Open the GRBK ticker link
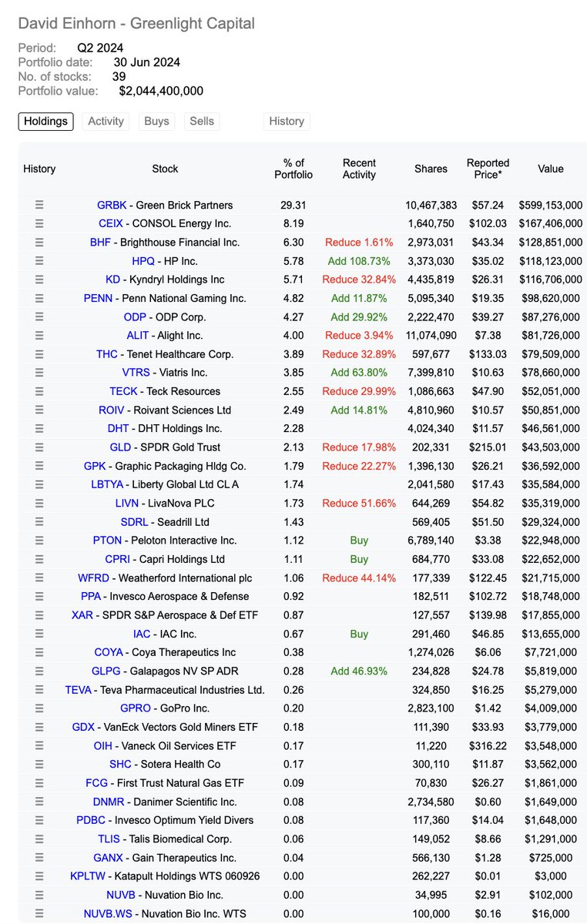 (111, 205)
